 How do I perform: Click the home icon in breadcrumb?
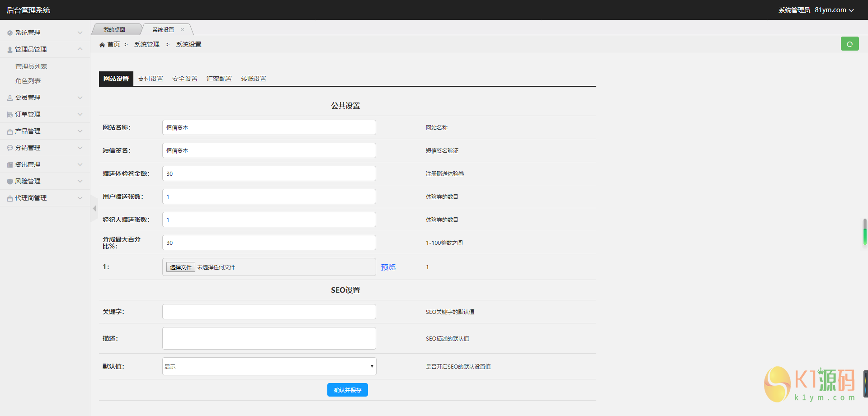click(102, 45)
